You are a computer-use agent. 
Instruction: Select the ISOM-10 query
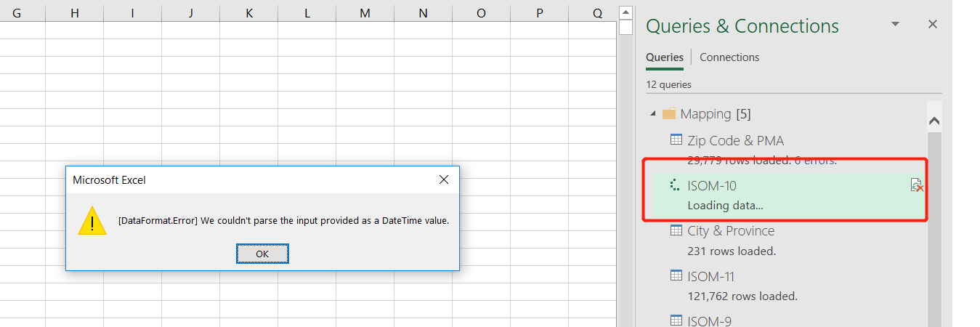712,186
